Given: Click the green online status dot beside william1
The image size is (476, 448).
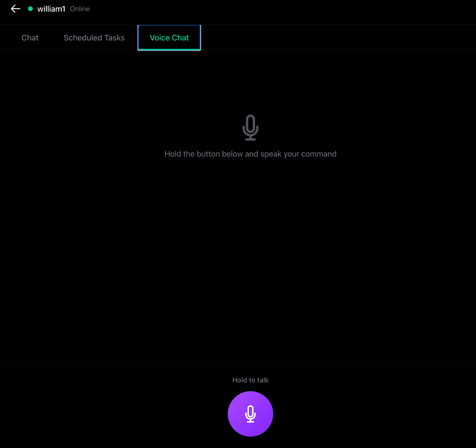Looking at the screenshot, I should click(x=30, y=9).
